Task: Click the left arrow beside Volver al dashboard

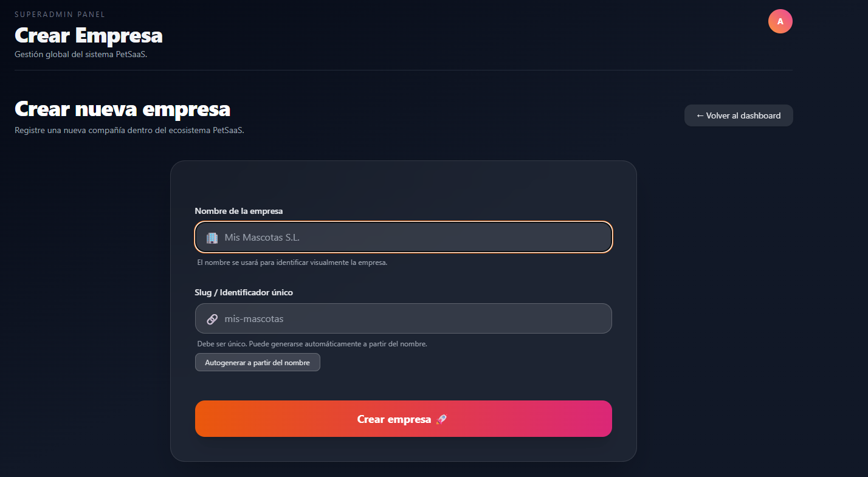Action: pyautogui.click(x=700, y=115)
